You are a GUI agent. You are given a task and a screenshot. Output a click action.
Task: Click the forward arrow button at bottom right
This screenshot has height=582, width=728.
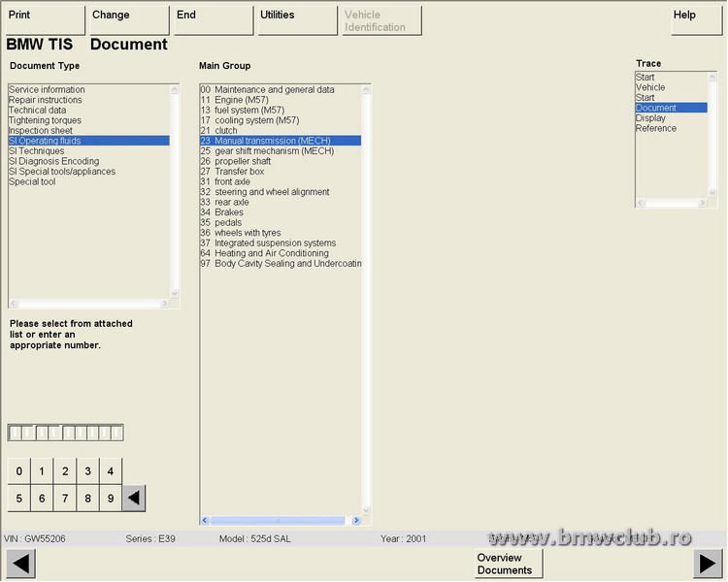pyautogui.click(x=708, y=564)
